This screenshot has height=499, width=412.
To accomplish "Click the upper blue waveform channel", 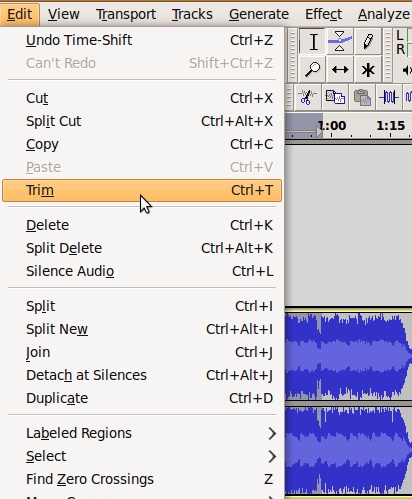I will pyautogui.click(x=348, y=356).
